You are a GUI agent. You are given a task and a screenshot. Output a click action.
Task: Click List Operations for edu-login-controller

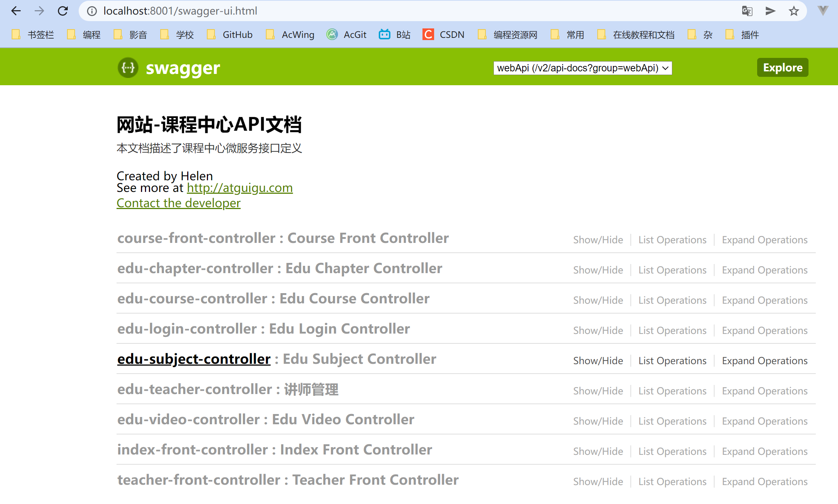(672, 331)
